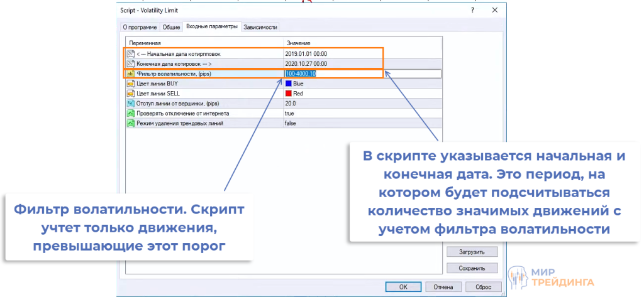644x297 pixels.
Task: Toggle the false value of Режим удаления трендовых линий
Action: click(x=291, y=124)
